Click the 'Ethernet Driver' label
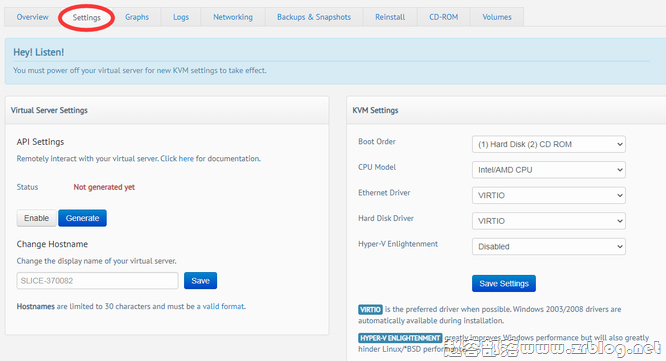Image resolution: width=666 pixels, height=361 pixels. (384, 192)
